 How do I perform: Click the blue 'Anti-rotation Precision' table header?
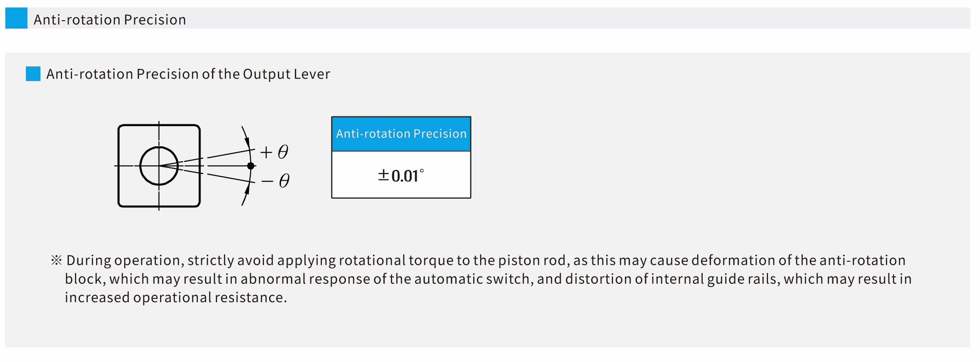401,134
